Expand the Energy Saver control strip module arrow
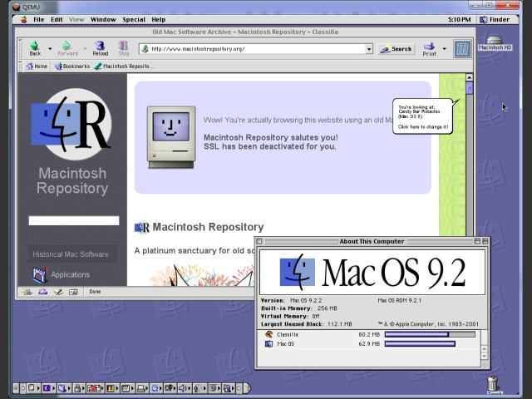Image resolution: width=532 pixels, height=399 pixels. tap(53, 388)
